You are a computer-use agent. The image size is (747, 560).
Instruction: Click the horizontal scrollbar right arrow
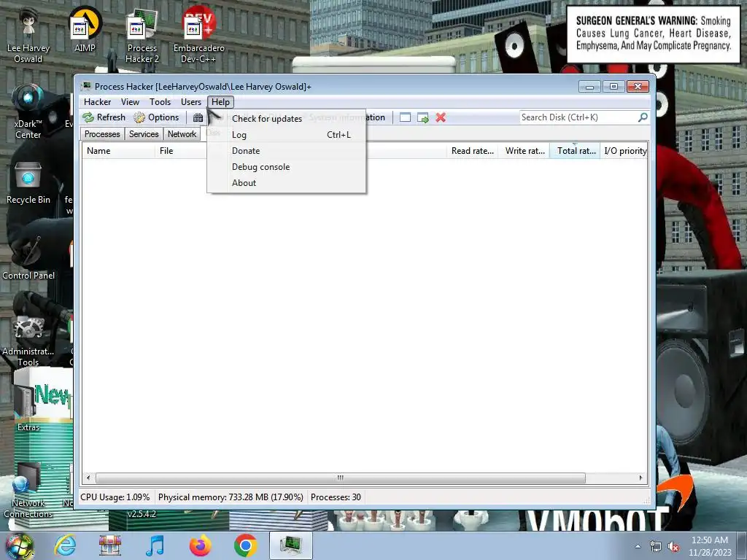(640, 478)
